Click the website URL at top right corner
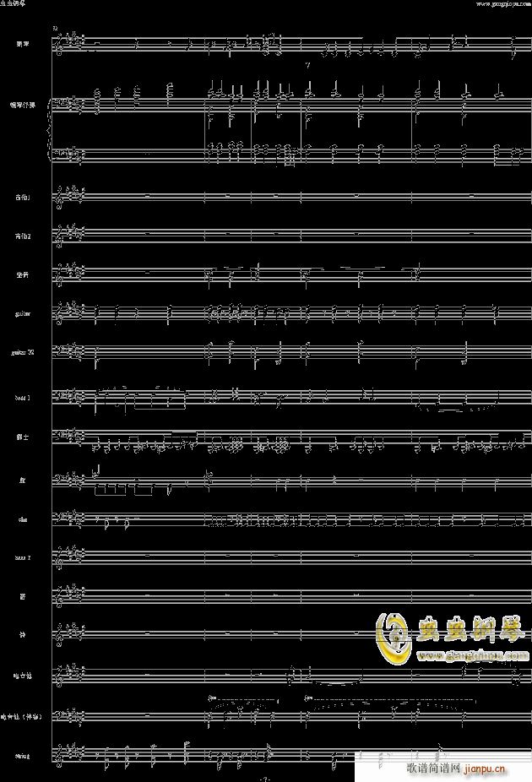Viewport: 532px width, 782px height. (501, 4)
